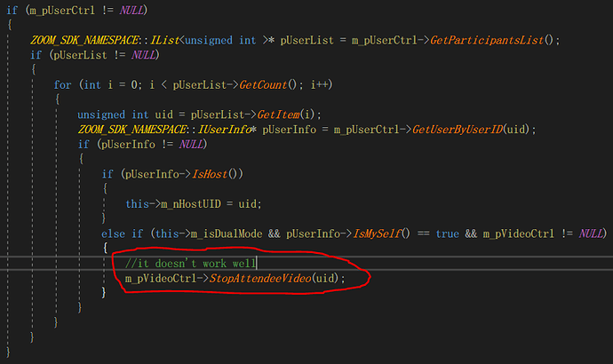The height and width of the screenshot is (364, 613).
Task: Click the "for" keyword
Action: pos(62,84)
